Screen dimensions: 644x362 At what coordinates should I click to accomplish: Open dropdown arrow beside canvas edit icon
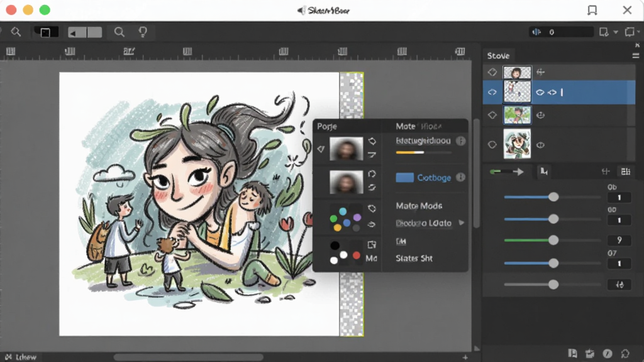click(615, 32)
